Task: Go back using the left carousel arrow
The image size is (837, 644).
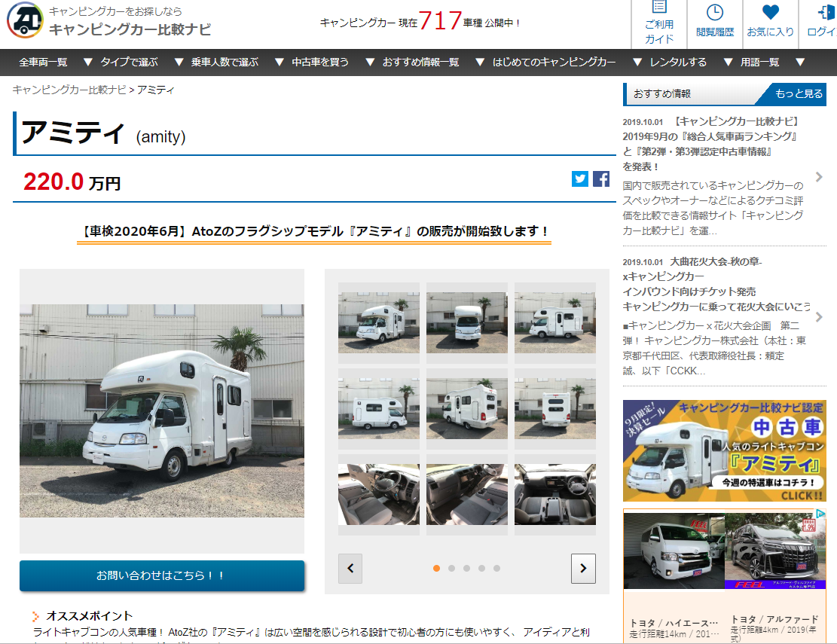Action: (x=350, y=569)
